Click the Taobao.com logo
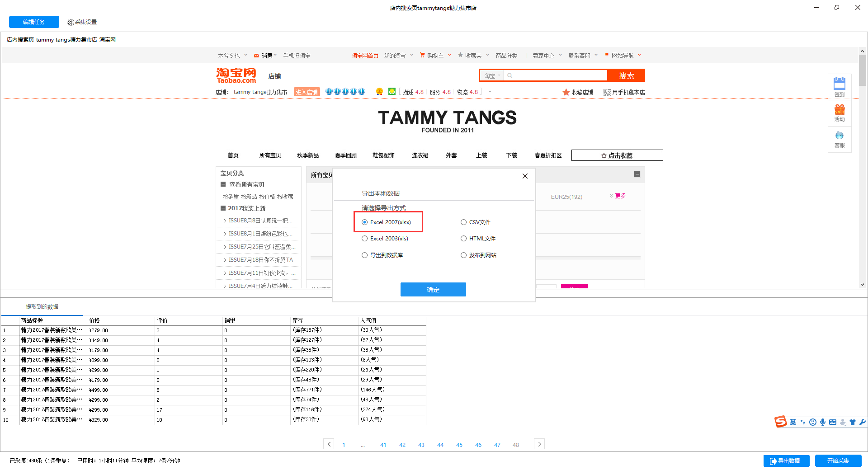This screenshot has height=470, width=868. (236, 75)
